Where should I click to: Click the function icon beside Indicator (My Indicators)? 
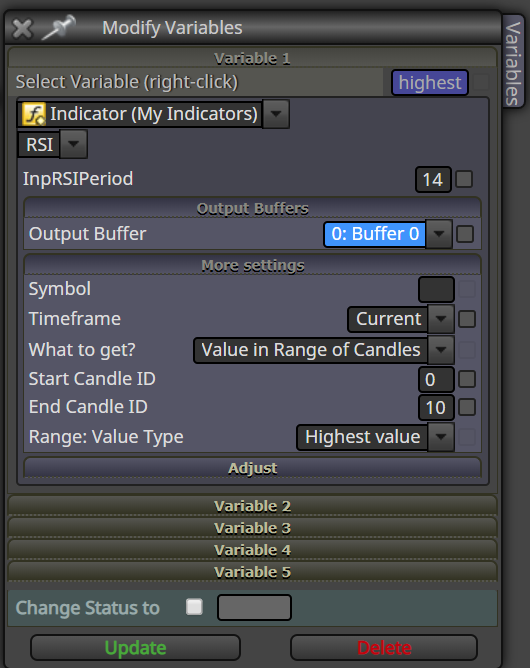click(34, 114)
